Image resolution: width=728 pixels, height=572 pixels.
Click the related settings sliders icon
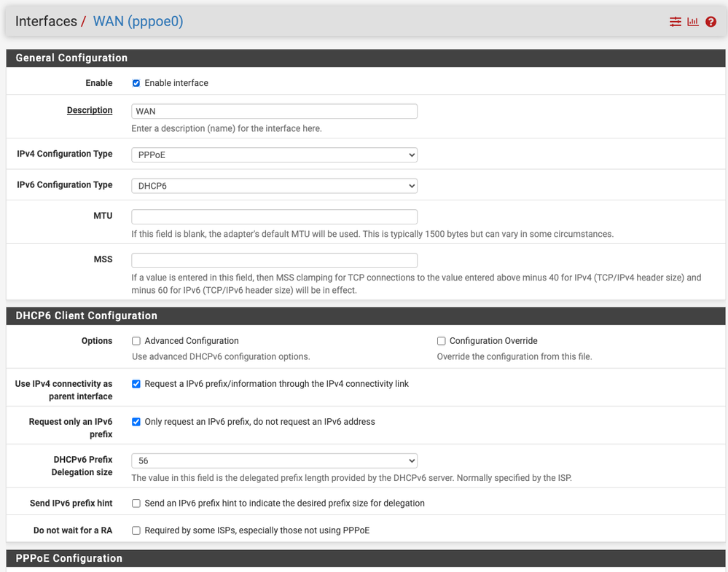coord(675,22)
